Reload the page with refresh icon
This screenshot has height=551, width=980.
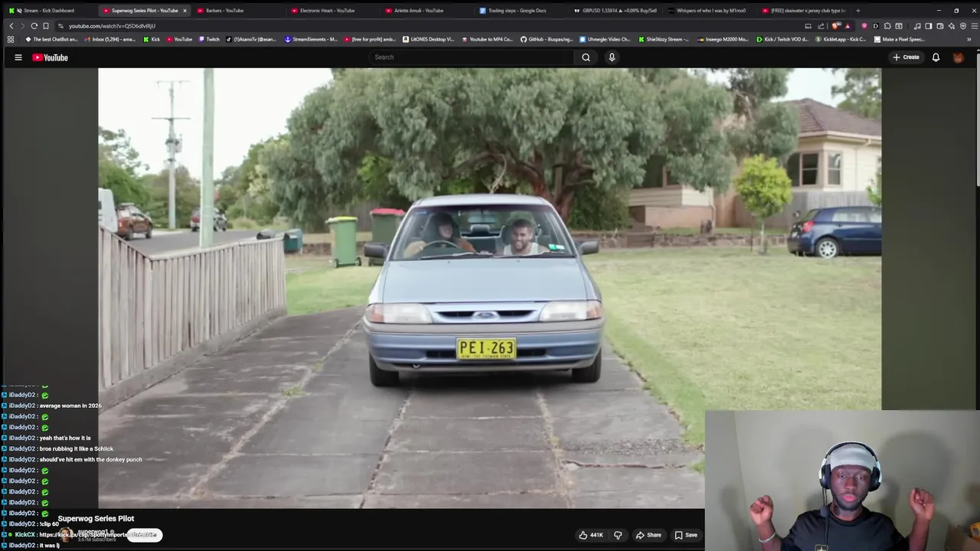click(34, 26)
